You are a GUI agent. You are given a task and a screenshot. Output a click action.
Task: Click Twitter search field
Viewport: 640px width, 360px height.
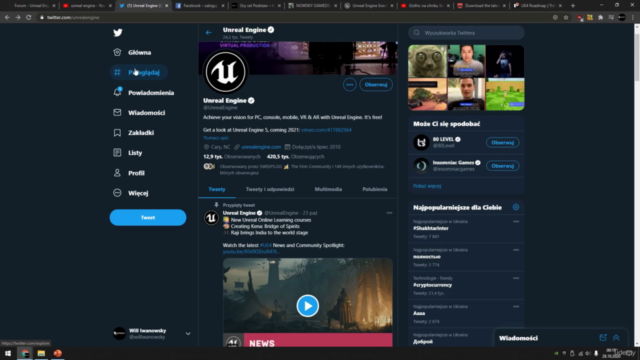pos(466,33)
